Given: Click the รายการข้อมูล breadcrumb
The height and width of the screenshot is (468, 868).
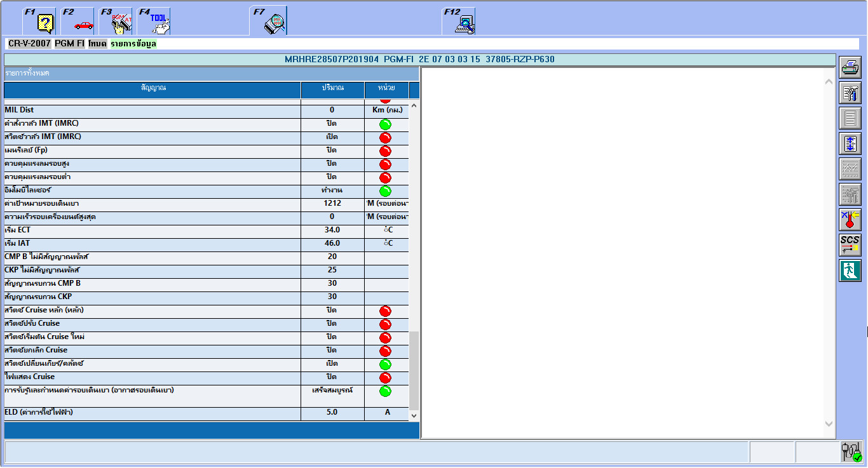Looking at the screenshot, I should click(x=133, y=44).
